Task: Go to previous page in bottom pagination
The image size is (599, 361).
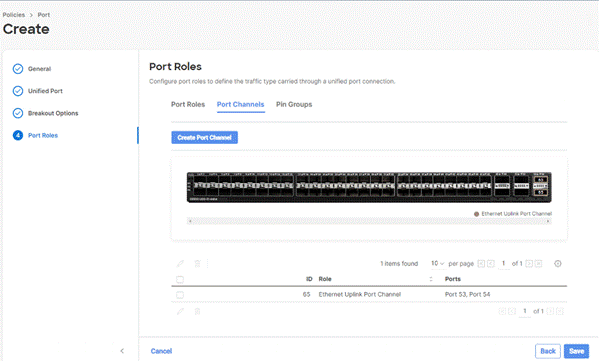Action: point(512,311)
